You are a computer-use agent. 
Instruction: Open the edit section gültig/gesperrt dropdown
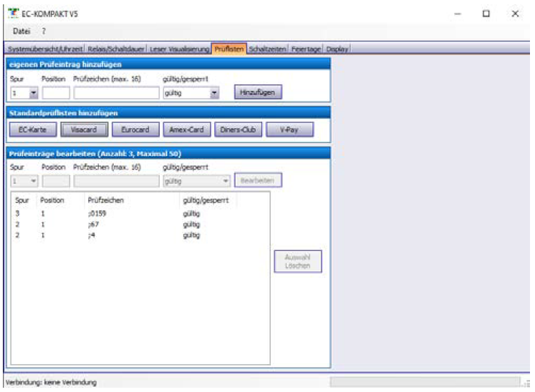[x=196, y=181]
